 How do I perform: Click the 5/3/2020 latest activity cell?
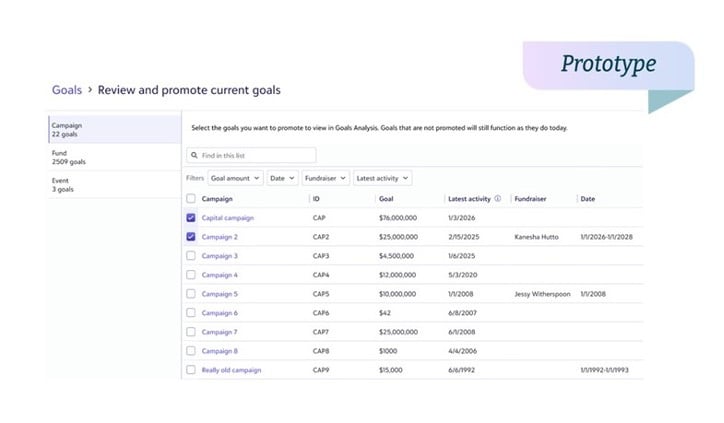click(x=462, y=275)
